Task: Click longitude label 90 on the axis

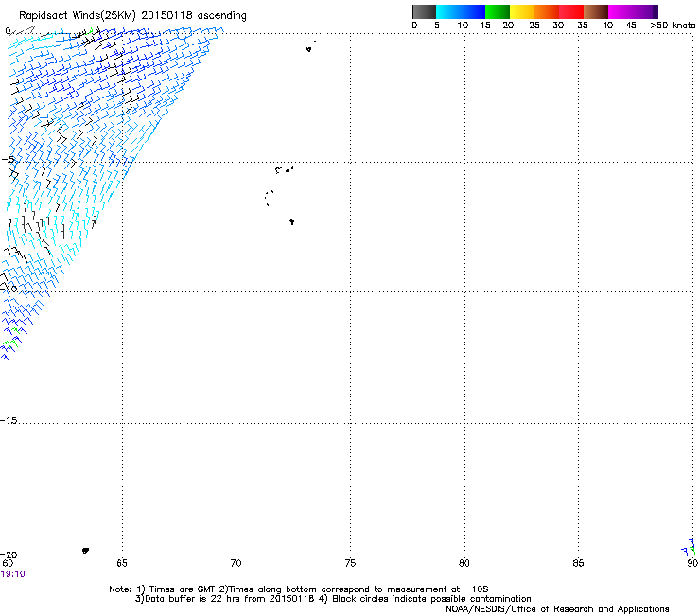Action: (x=692, y=563)
